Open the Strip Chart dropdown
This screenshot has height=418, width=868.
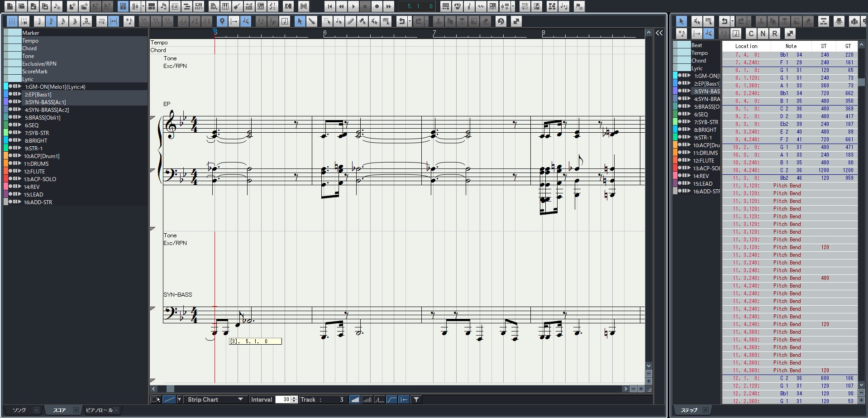[216, 399]
